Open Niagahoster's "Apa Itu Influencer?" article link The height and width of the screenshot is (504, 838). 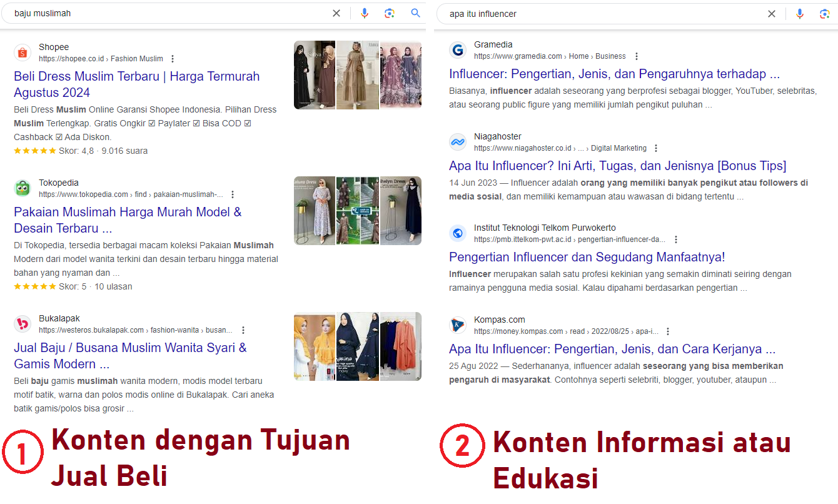(618, 166)
